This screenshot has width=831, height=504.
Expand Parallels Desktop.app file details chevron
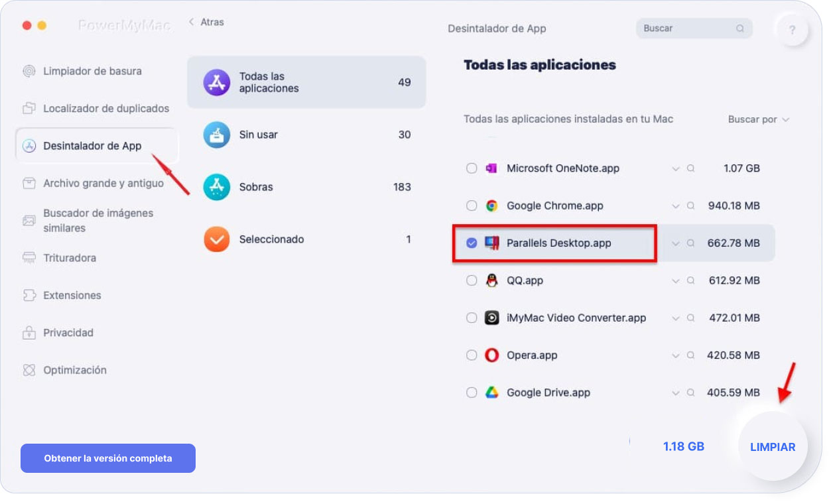[675, 244]
